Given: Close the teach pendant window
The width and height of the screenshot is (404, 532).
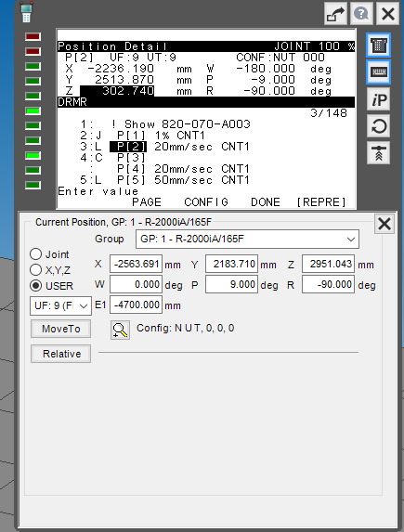Looking at the screenshot, I should point(387,14).
